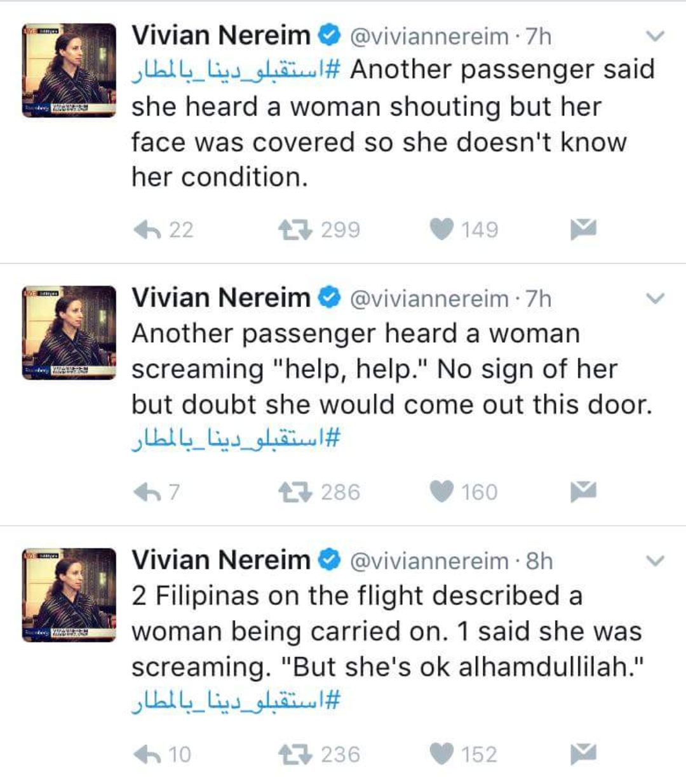
Task: Retweet the 'face was covered' tweet
Action: (x=295, y=229)
